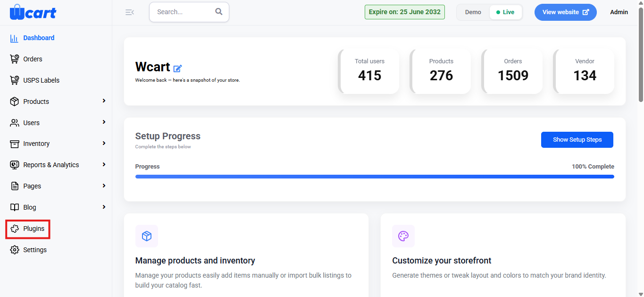644x297 pixels.
Task: Switch store mode to Live
Action: [505, 12]
